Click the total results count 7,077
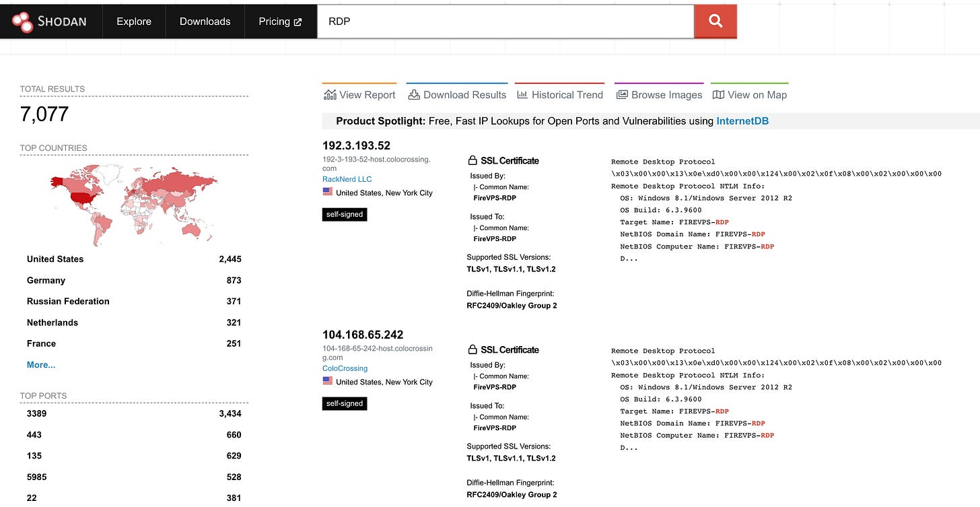This screenshot has height=507, width=980. pyautogui.click(x=44, y=114)
